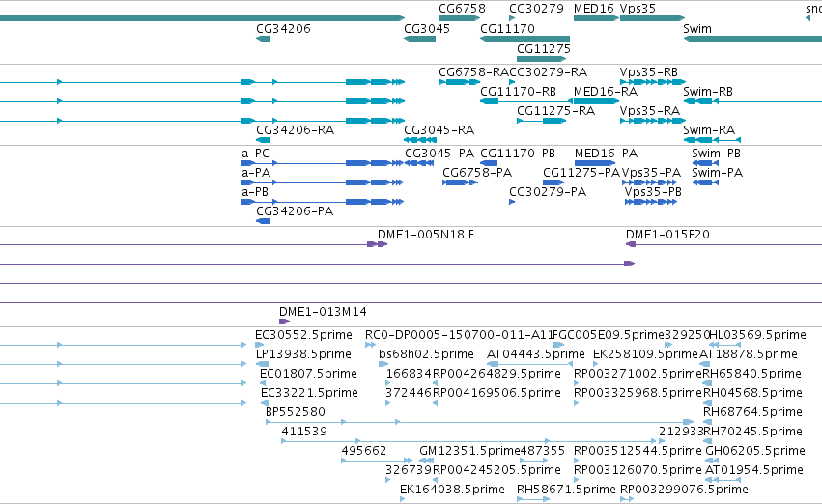The image size is (822, 504).
Task: Select EST LP13938.5prime label
Action: click(x=303, y=355)
